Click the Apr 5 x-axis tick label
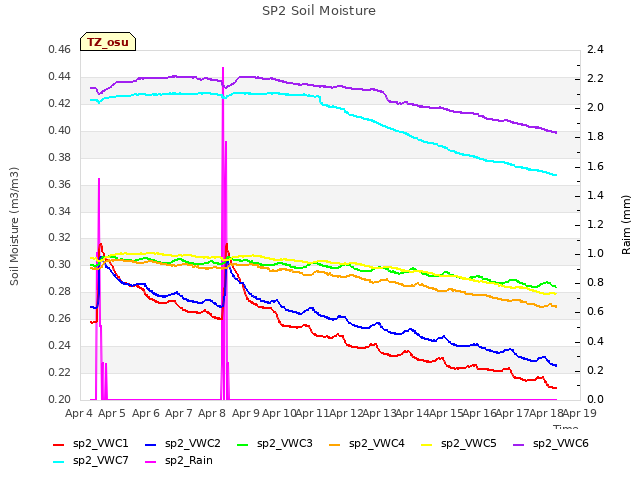The width and height of the screenshot is (640, 480). point(112,413)
